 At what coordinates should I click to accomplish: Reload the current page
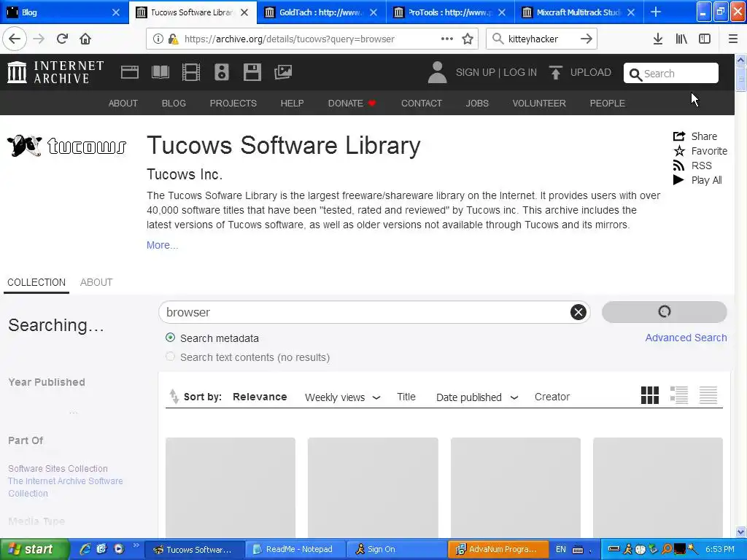[62, 39]
